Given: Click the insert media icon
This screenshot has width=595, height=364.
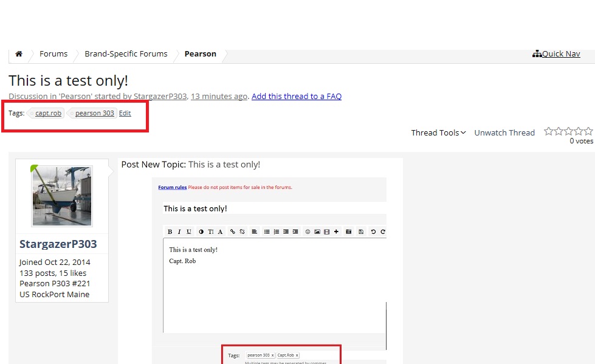Looking at the screenshot, I should coord(327,232).
